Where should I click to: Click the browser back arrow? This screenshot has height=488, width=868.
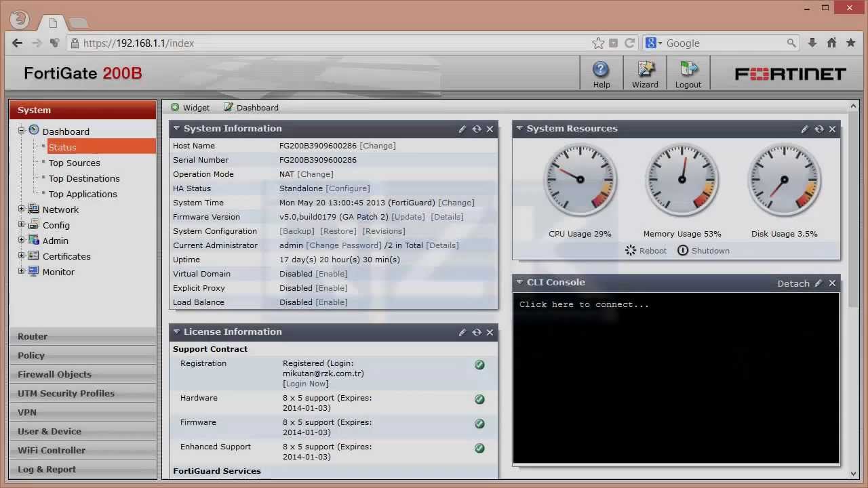(x=18, y=43)
